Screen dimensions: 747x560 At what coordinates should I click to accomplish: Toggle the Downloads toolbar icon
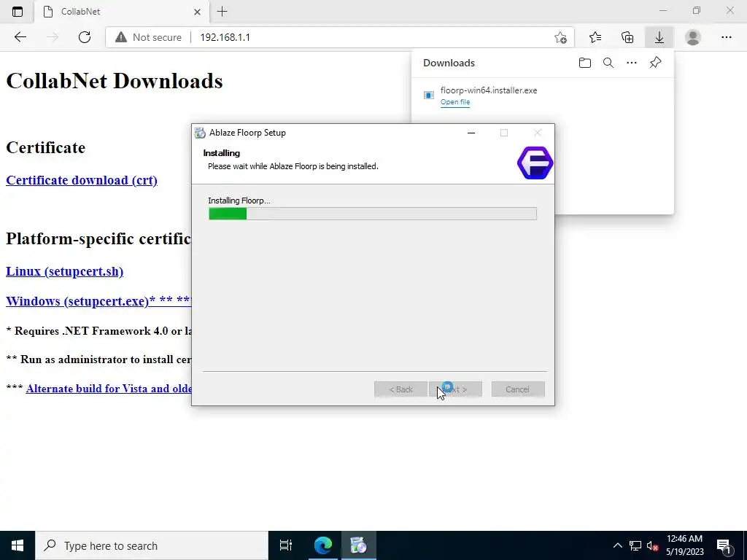(659, 37)
